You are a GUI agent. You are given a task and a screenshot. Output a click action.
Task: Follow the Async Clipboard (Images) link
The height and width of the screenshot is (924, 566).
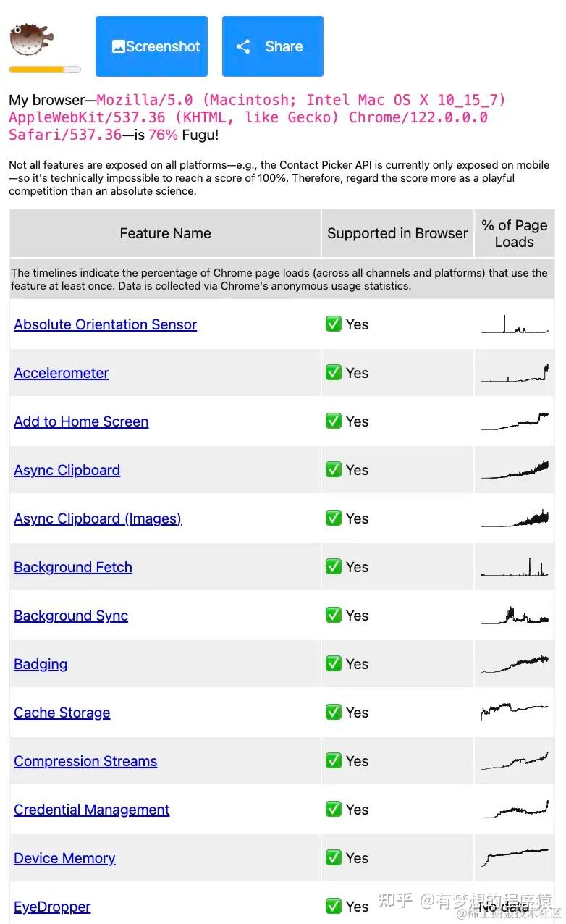coord(98,518)
